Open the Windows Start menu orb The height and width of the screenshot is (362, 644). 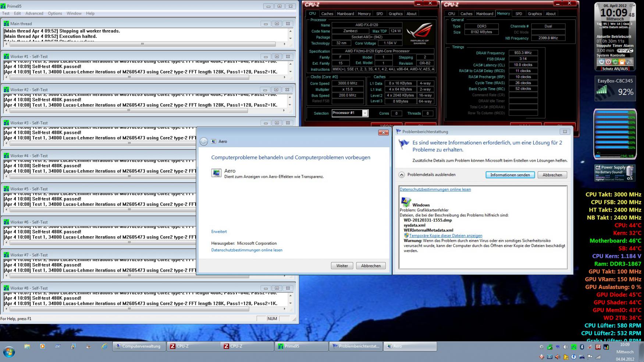tap(9, 352)
